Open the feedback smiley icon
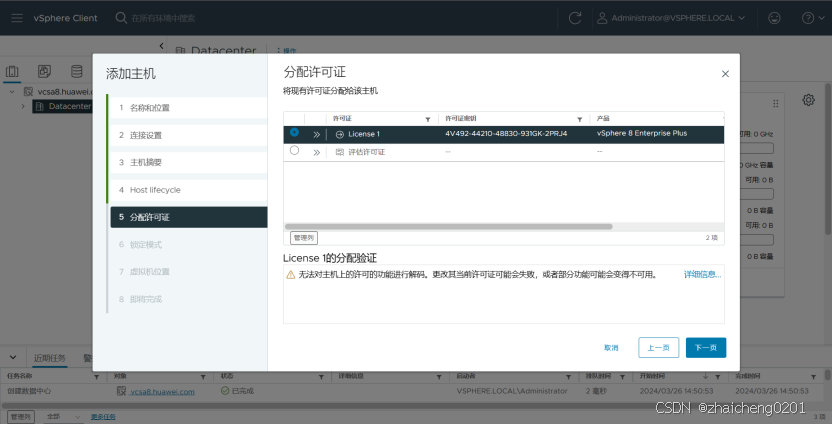The height and width of the screenshot is (424, 832). (774, 18)
